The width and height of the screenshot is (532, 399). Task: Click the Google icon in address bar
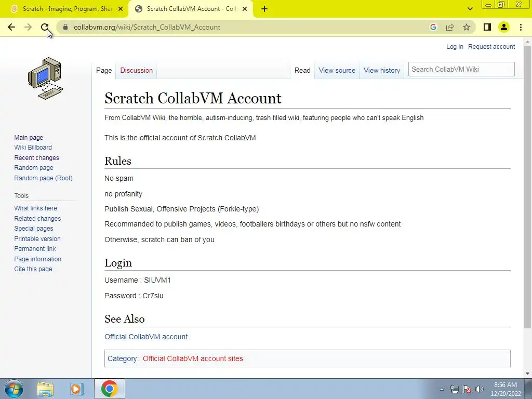click(433, 27)
